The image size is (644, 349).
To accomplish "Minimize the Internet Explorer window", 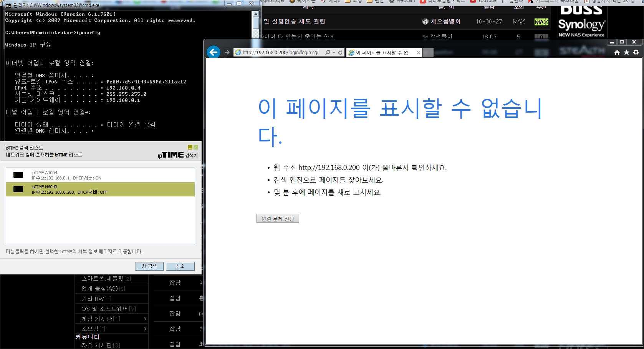I will coord(612,42).
